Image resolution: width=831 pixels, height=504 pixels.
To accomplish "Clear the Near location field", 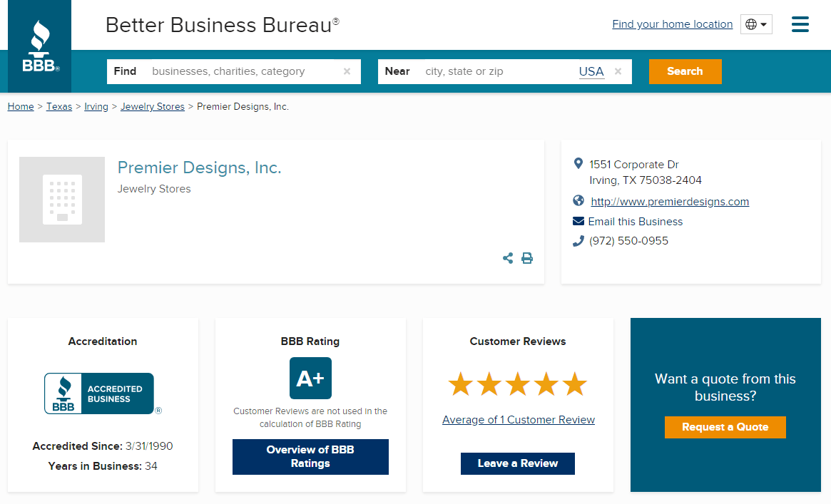I will click(618, 71).
